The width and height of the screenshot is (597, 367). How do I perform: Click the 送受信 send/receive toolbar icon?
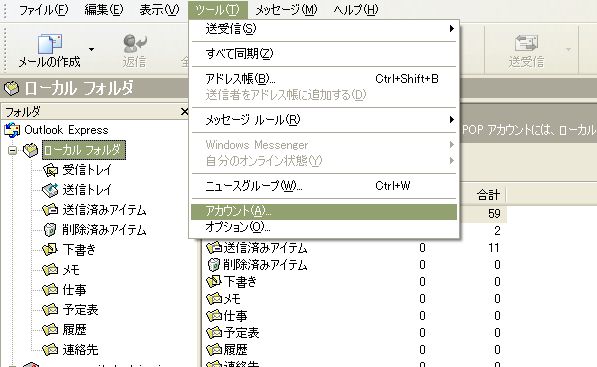(526, 43)
